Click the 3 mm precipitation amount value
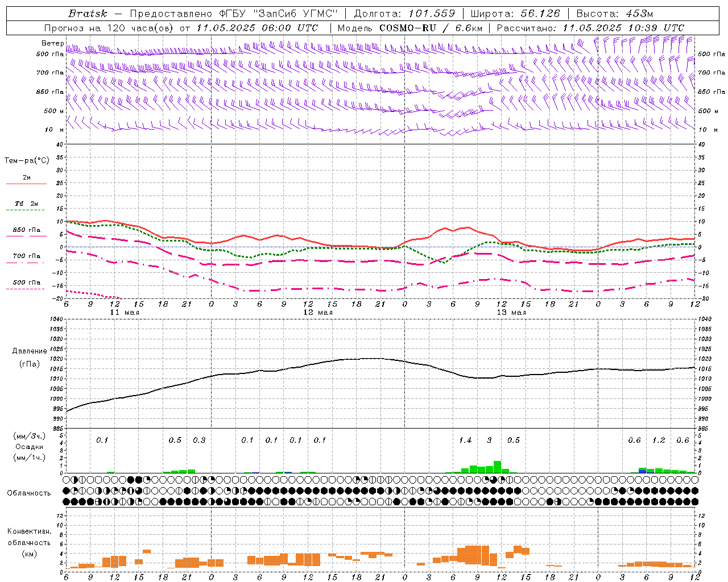The image size is (728, 582). click(489, 440)
